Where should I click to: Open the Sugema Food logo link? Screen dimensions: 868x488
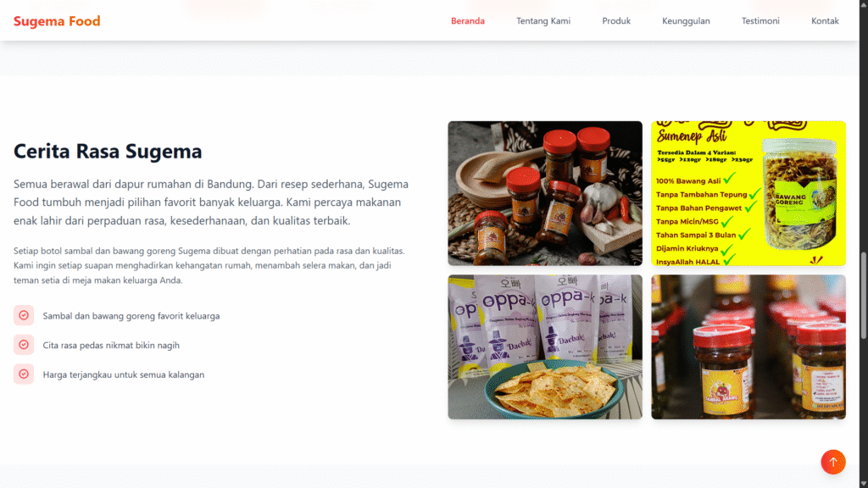pyautogui.click(x=57, y=21)
